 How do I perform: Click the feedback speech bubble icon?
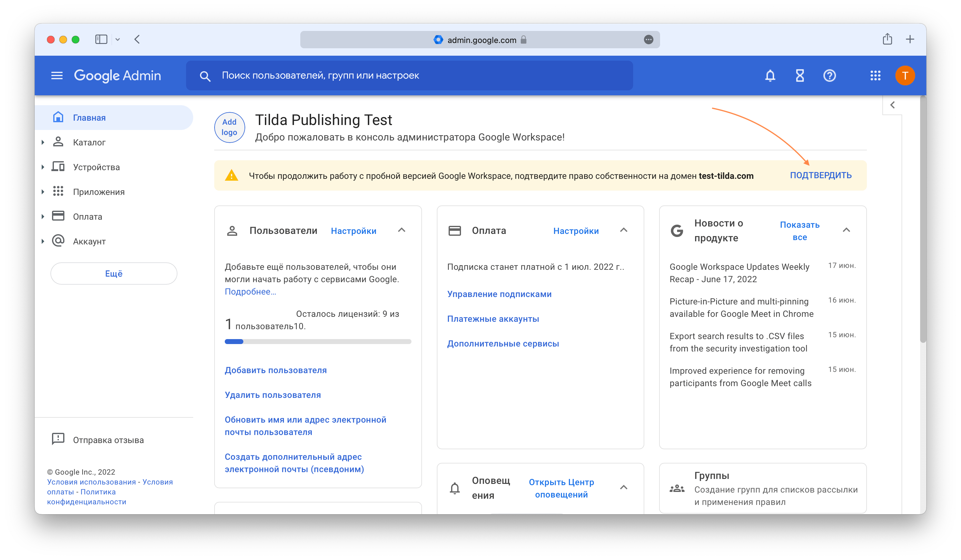[58, 439]
